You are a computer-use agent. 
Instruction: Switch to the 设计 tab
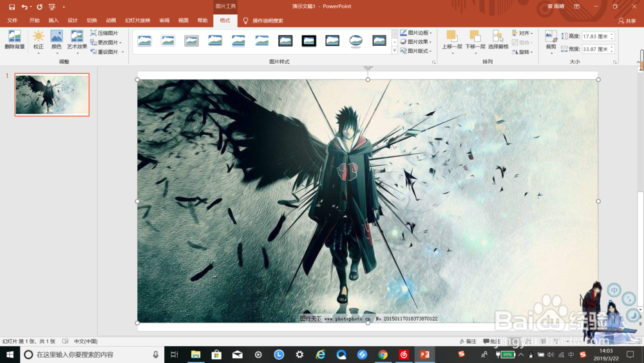[73, 20]
